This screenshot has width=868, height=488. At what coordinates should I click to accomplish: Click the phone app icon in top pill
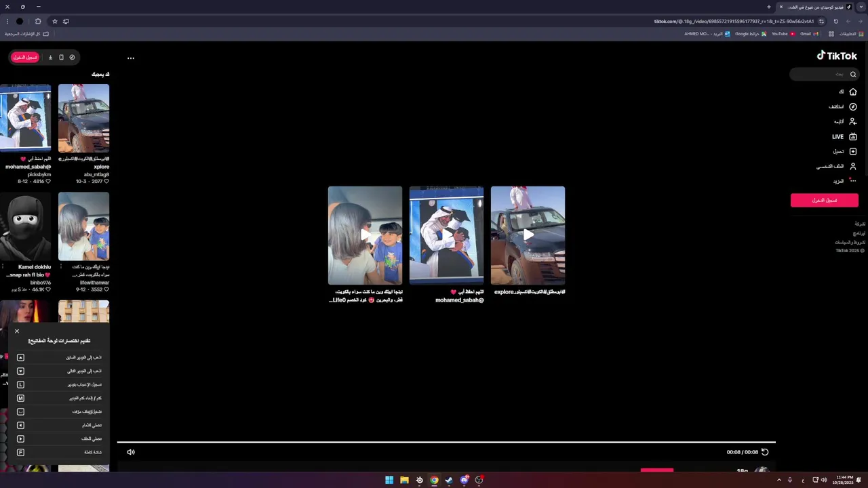pos(61,58)
